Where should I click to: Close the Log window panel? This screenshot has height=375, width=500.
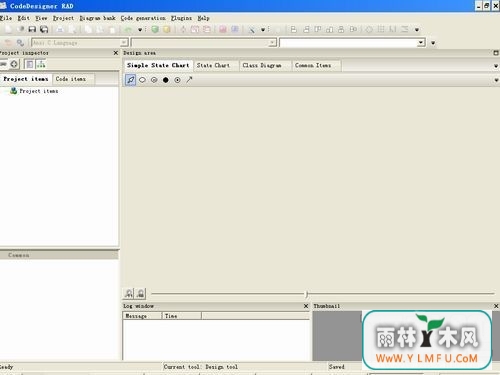(x=306, y=306)
